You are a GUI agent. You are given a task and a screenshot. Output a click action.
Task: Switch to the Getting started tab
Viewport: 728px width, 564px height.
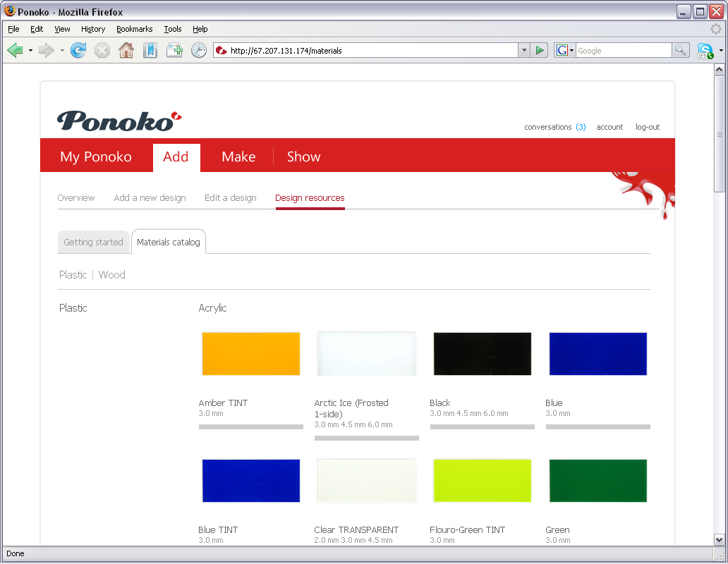point(93,242)
